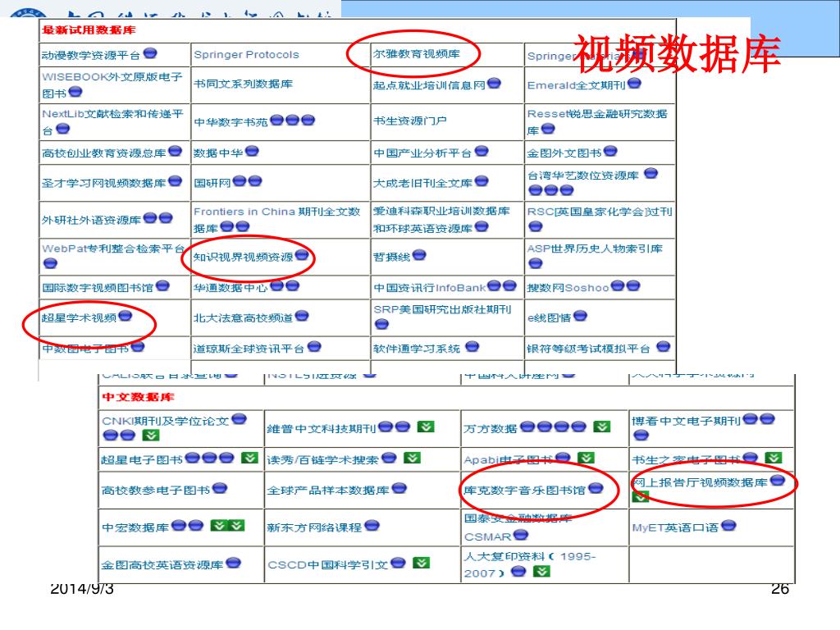Open the 知识视界视频资源 link
Image resolution: width=840 pixels, height=630 pixels.
point(243,257)
